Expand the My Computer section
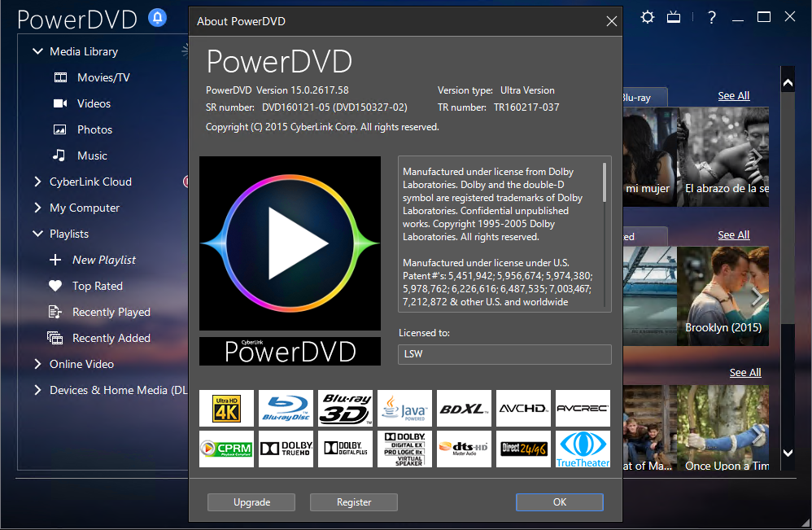 [37, 208]
